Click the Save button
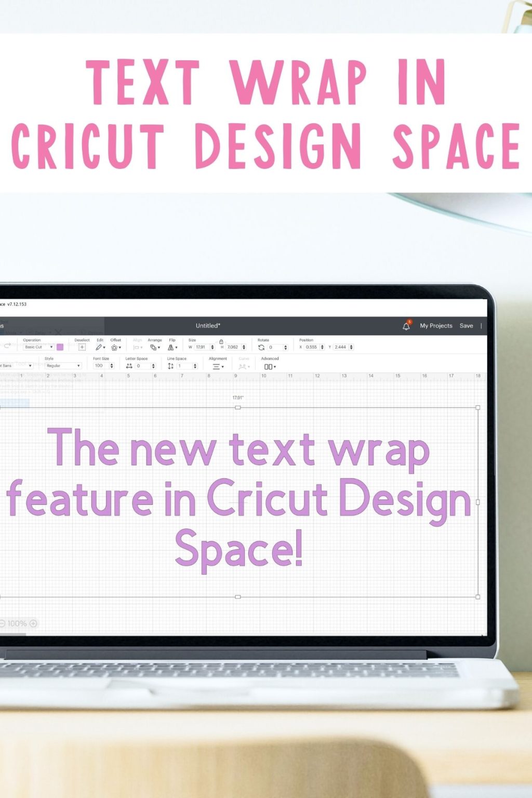The image size is (532, 798). coord(466,326)
